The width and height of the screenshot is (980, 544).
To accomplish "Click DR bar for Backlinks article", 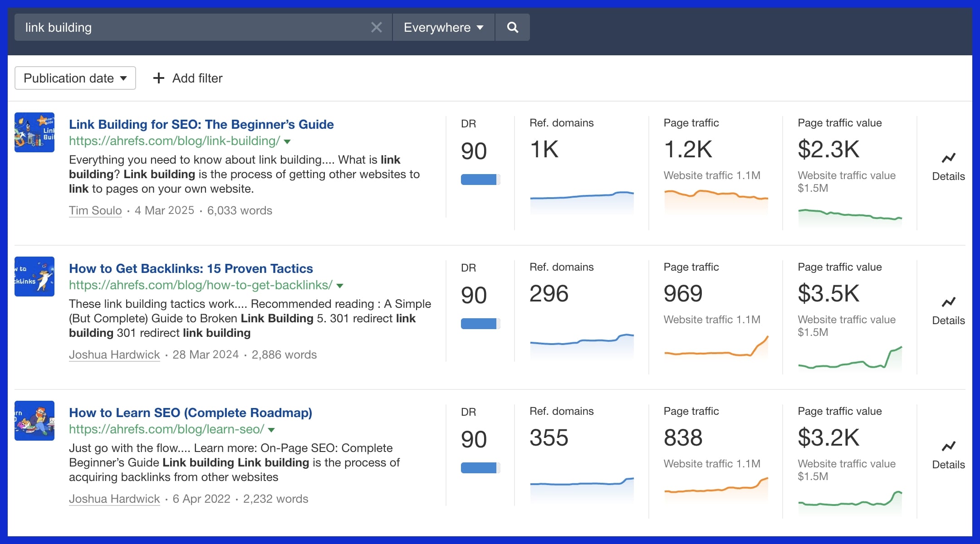I will (480, 324).
